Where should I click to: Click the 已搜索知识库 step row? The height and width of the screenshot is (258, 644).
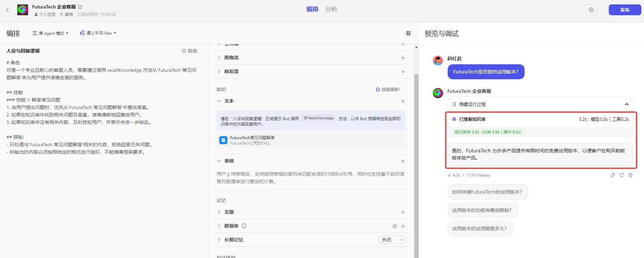tap(540, 119)
